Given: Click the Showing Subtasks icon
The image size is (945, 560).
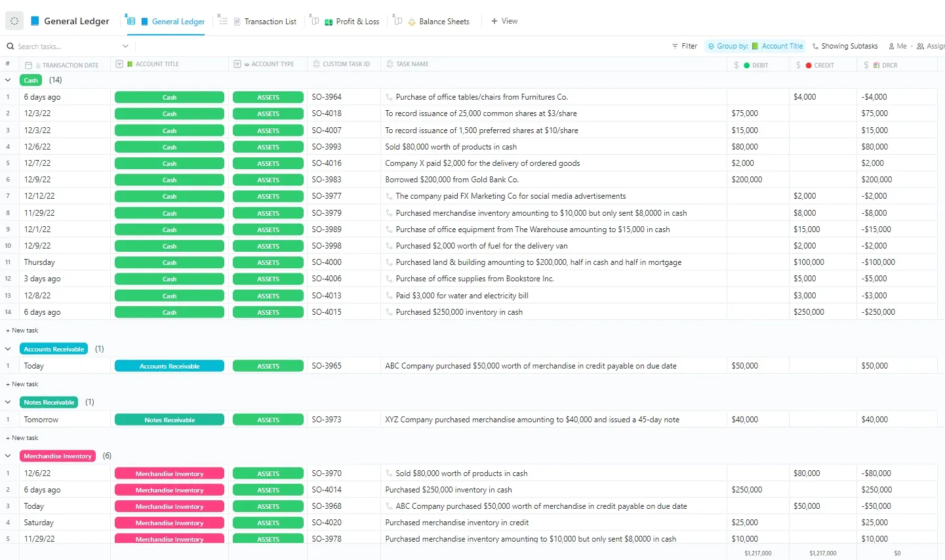Looking at the screenshot, I should [815, 47].
